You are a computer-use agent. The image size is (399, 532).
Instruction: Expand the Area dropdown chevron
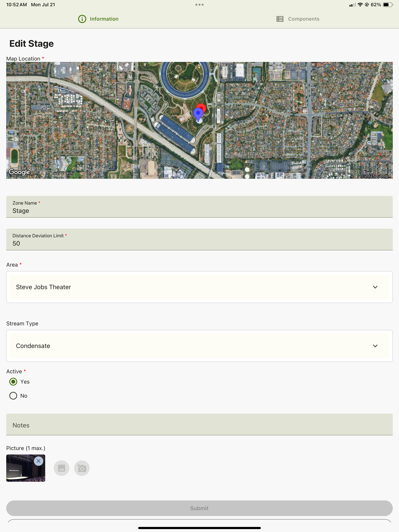pos(375,287)
